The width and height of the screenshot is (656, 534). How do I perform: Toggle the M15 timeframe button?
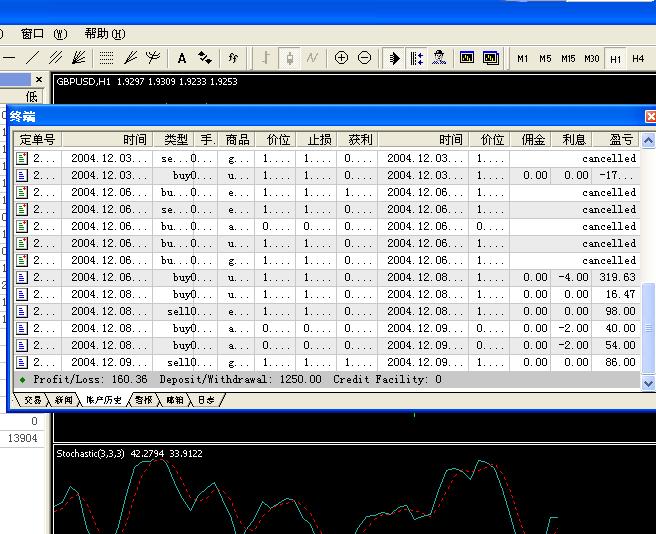click(x=568, y=59)
